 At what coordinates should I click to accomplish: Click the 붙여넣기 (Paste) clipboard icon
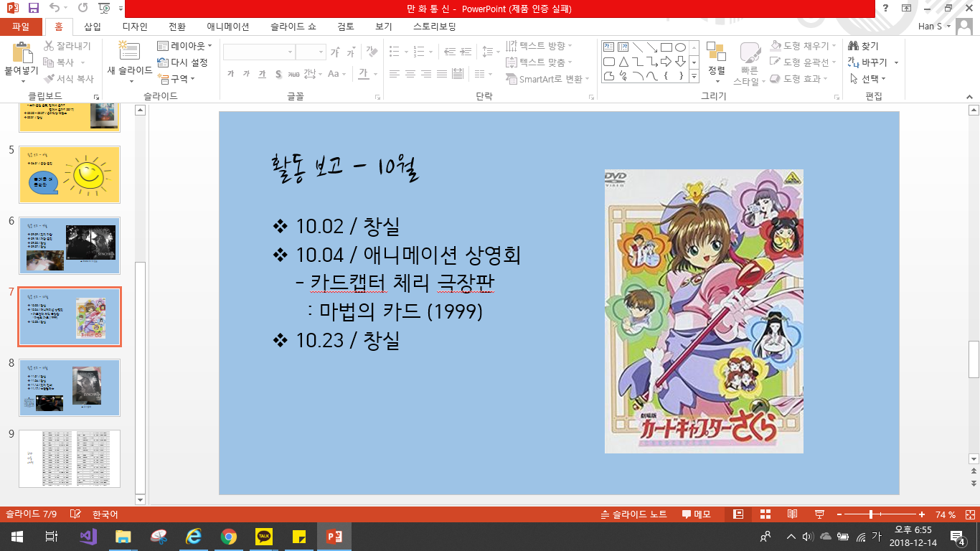[x=22, y=52]
